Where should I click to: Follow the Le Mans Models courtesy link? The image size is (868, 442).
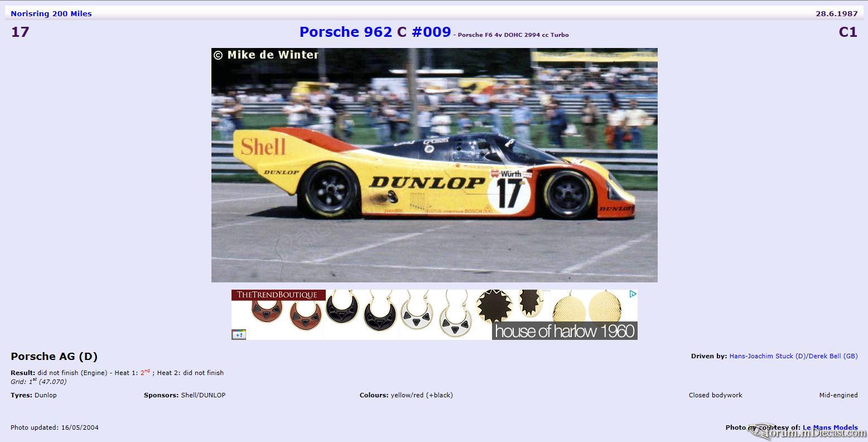830,427
